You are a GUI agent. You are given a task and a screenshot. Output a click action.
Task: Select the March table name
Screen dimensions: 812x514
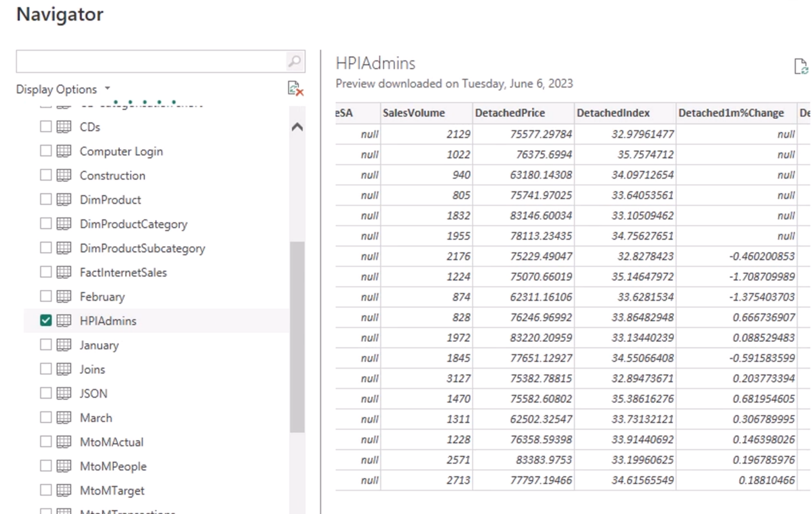96,418
